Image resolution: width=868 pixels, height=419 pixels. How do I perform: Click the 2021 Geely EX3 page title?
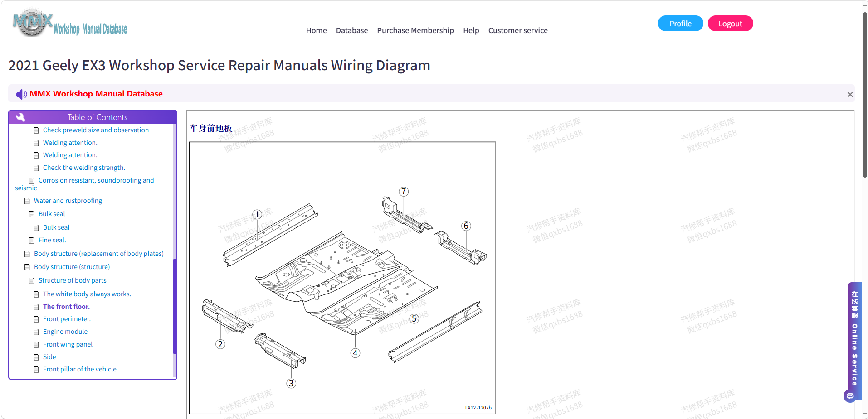pyautogui.click(x=219, y=65)
